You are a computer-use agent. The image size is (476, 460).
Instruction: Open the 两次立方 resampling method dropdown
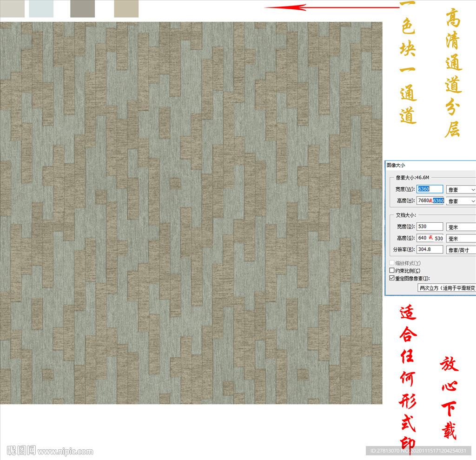(447, 288)
